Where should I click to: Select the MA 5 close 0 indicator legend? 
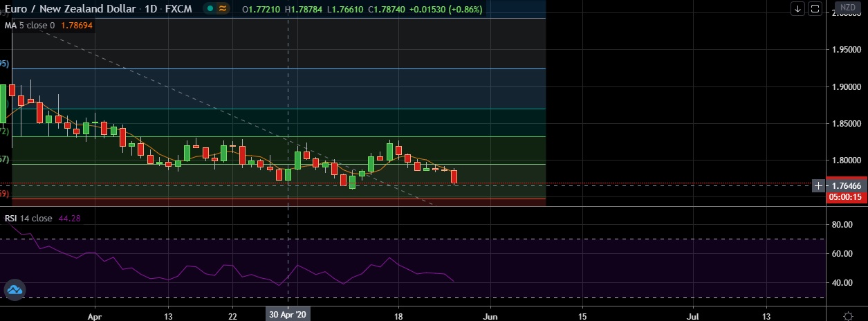click(x=30, y=25)
